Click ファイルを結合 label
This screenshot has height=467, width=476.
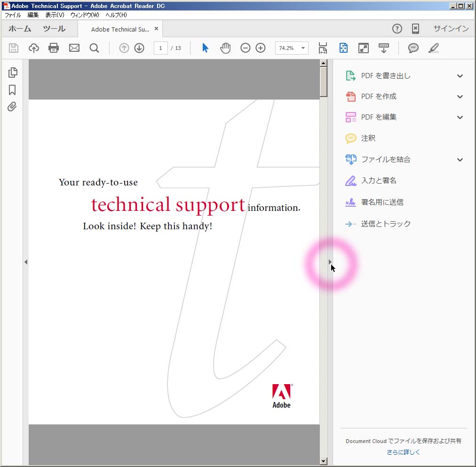tap(386, 160)
